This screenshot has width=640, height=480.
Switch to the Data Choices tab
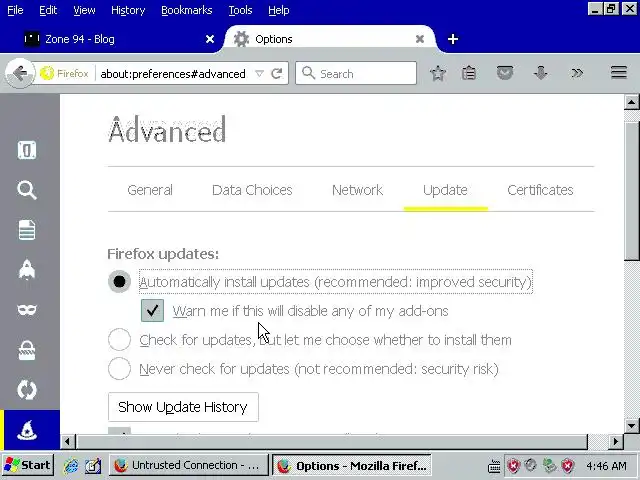pos(252,190)
